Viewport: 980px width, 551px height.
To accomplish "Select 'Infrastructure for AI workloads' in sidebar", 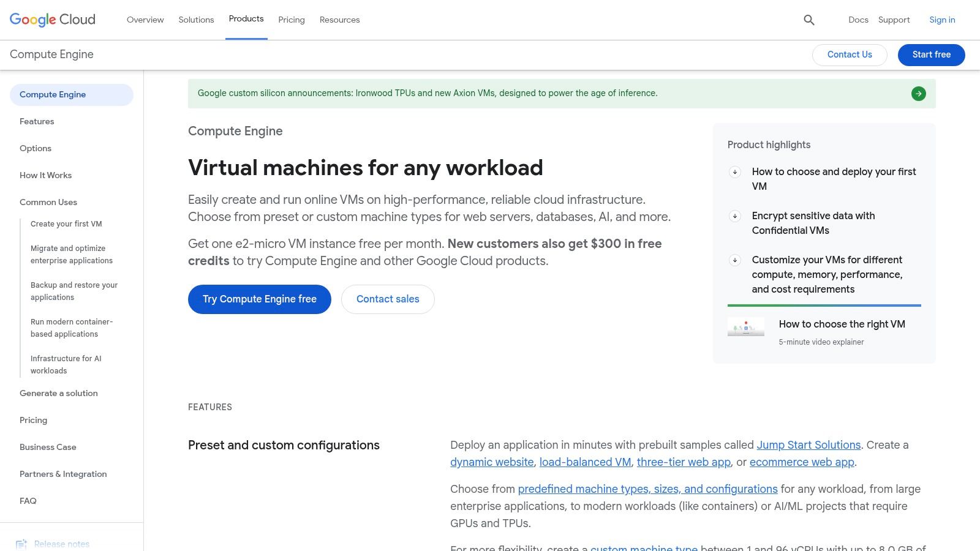I will point(66,364).
